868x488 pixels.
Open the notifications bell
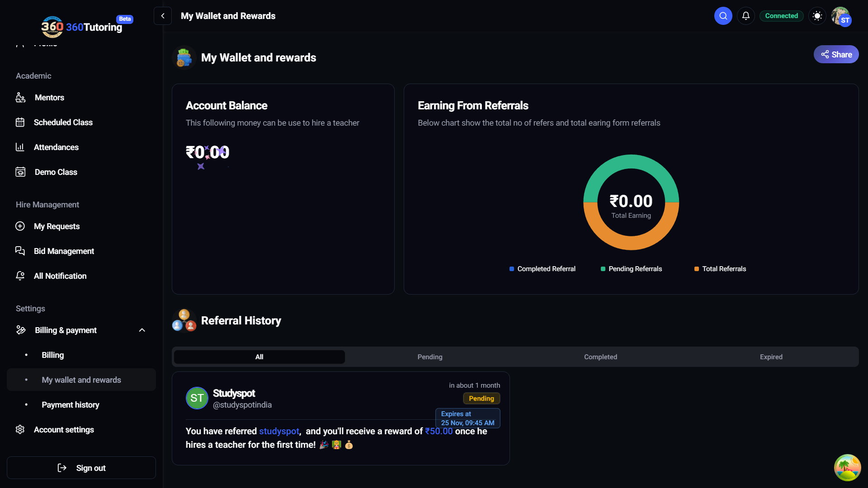tap(745, 16)
